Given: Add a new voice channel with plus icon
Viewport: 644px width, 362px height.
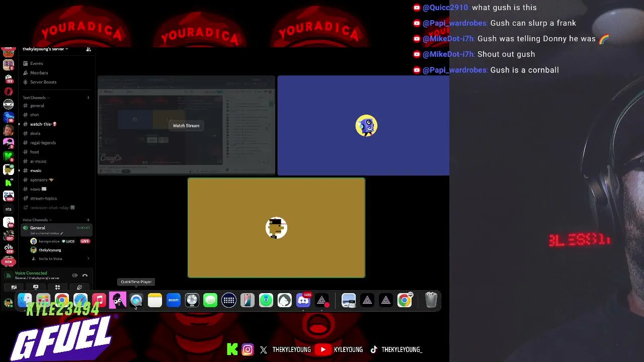Looking at the screenshot, I should pyautogui.click(x=88, y=220).
